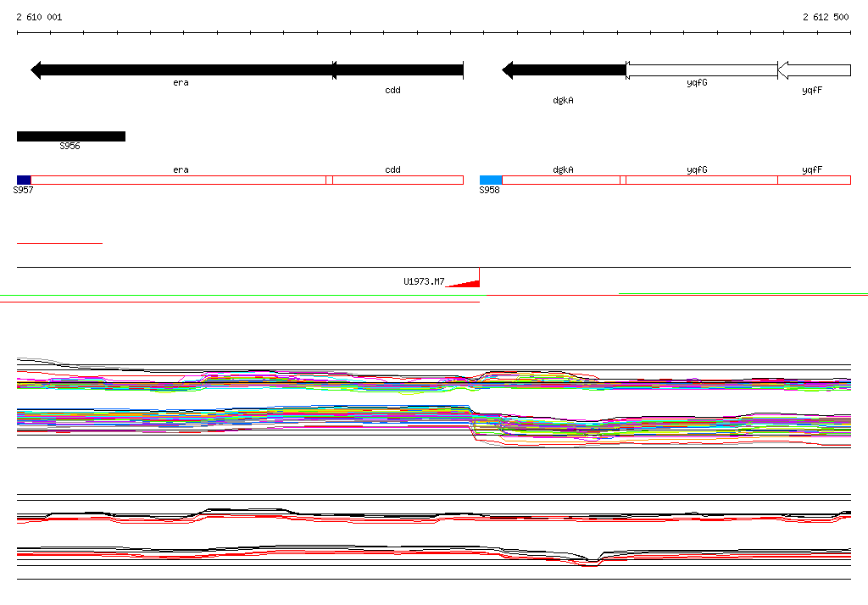Click the U1973.M7 label

coord(424,281)
